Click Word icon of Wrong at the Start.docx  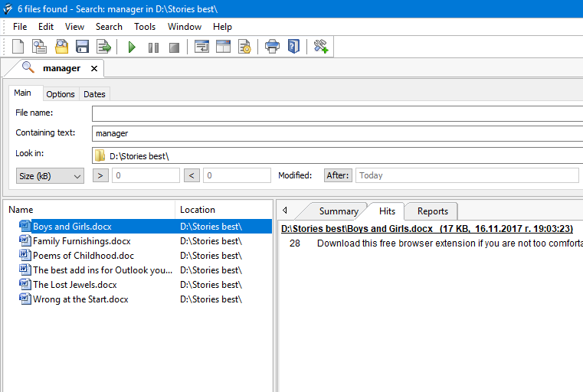tap(25, 299)
